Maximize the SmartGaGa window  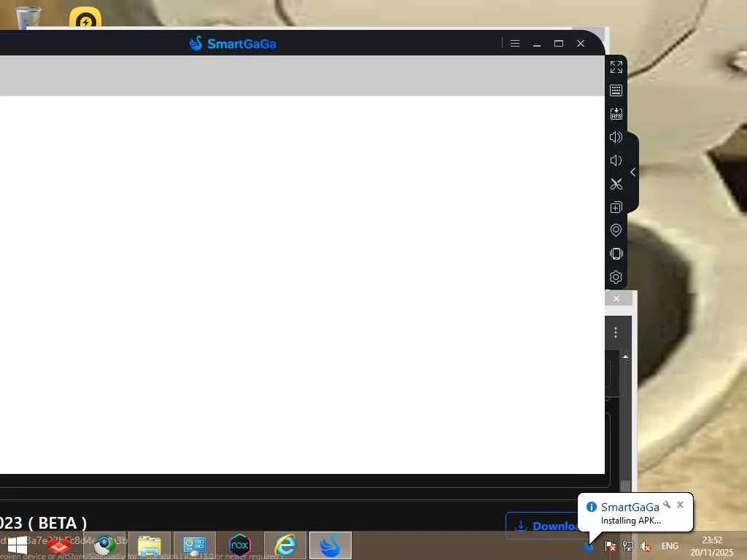559,43
